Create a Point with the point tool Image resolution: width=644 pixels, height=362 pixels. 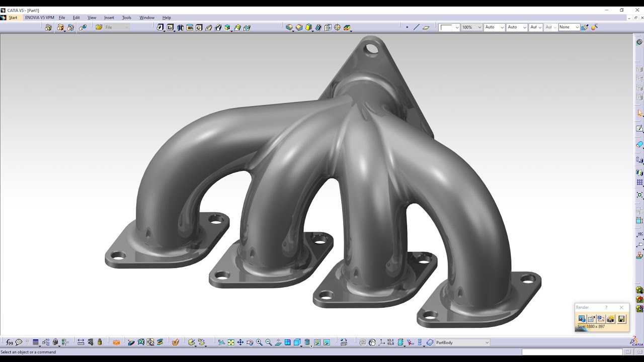tap(407, 27)
